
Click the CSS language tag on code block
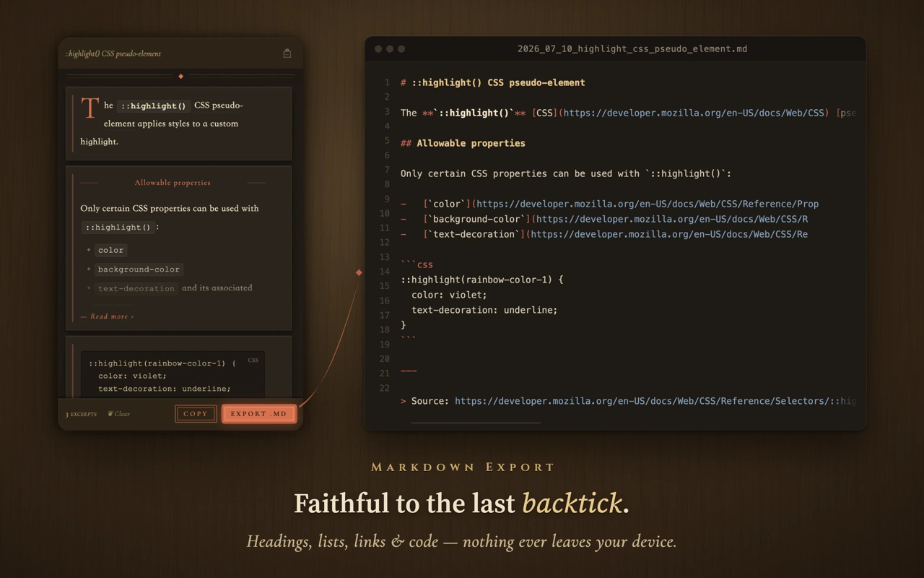pyautogui.click(x=253, y=360)
